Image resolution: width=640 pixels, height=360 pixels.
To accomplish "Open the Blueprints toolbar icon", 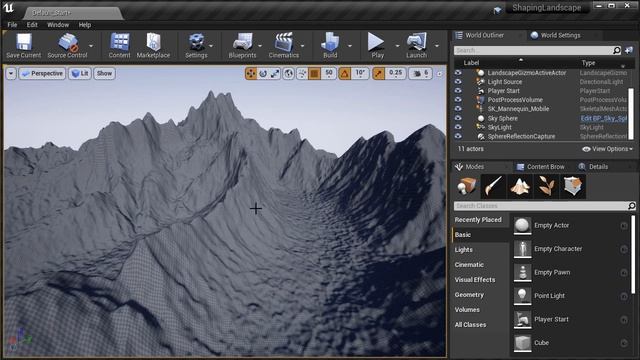I will [x=242, y=42].
